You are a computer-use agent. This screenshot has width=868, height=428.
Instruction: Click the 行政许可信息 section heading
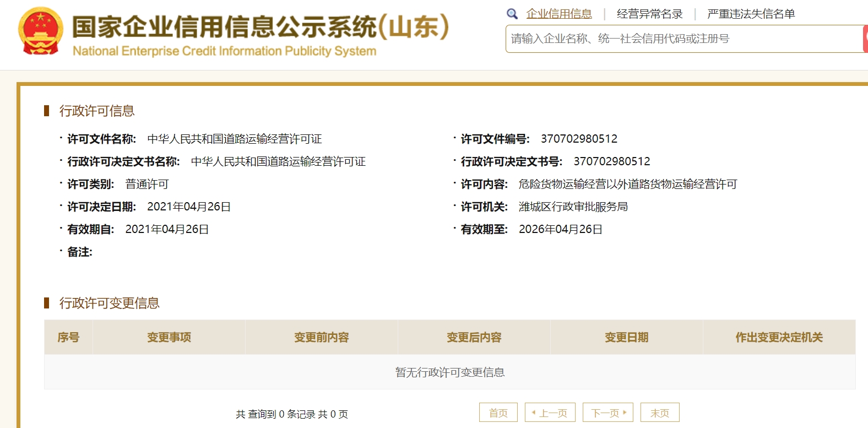(97, 111)
